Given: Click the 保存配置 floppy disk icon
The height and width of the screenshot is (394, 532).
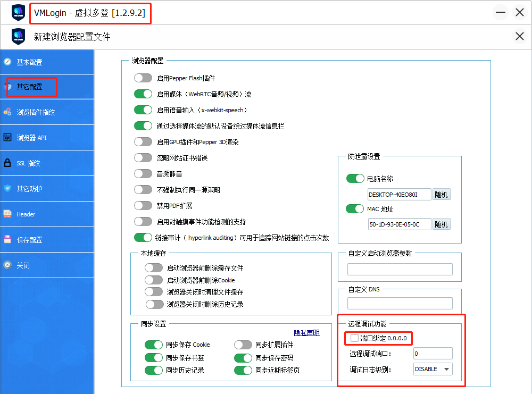Looking at the screenshot, I should pos(7,240).
